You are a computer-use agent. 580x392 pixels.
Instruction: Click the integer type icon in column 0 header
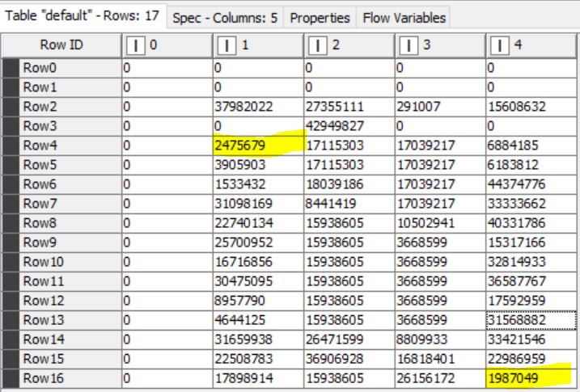(x=135, y=46)
